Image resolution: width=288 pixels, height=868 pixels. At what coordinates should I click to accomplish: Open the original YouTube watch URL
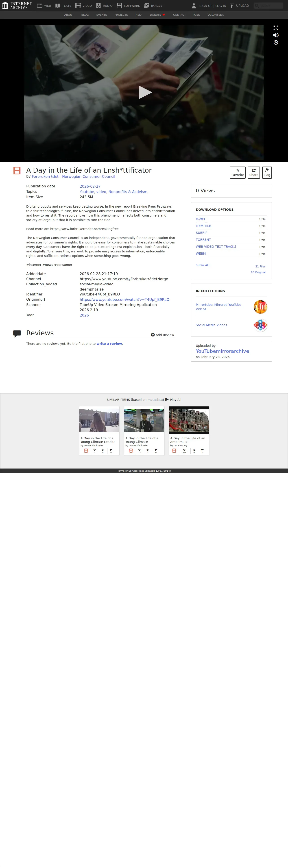coord(124,299)
